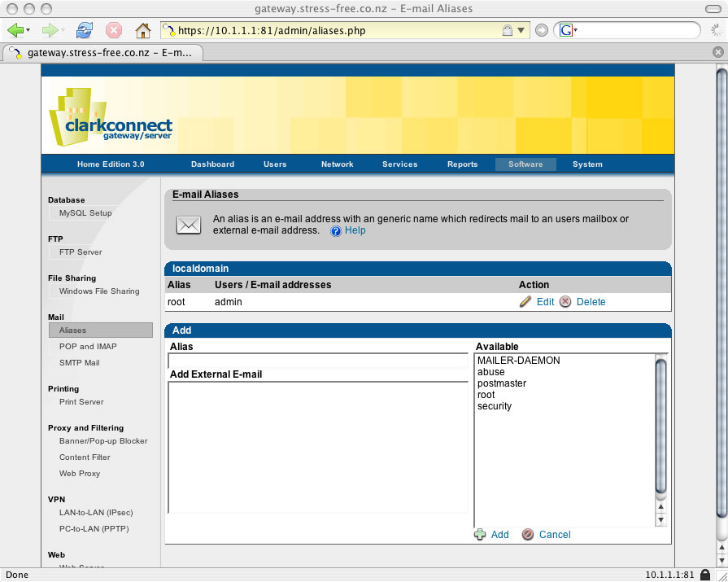Open the Network menu
The image size is (728, 582).
point(337,164)
